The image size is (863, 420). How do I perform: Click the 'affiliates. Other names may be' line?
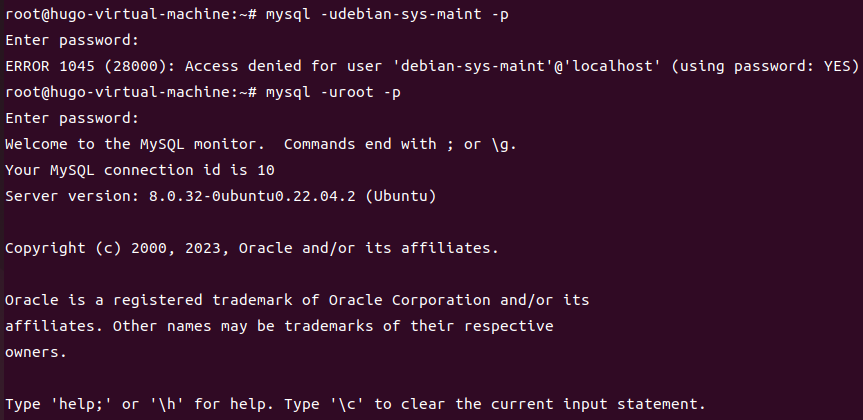point(279,326)
